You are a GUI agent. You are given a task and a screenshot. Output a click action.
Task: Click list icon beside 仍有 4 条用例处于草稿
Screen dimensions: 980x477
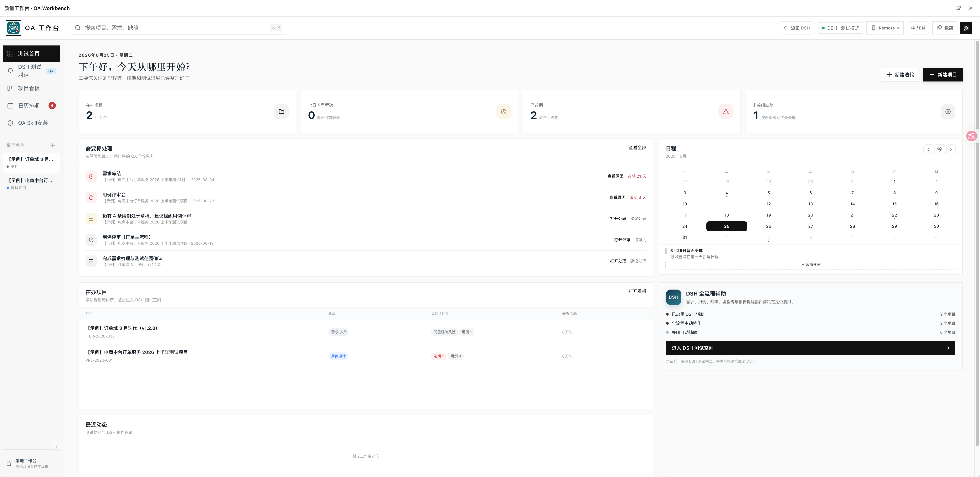[x=91, y=218]
